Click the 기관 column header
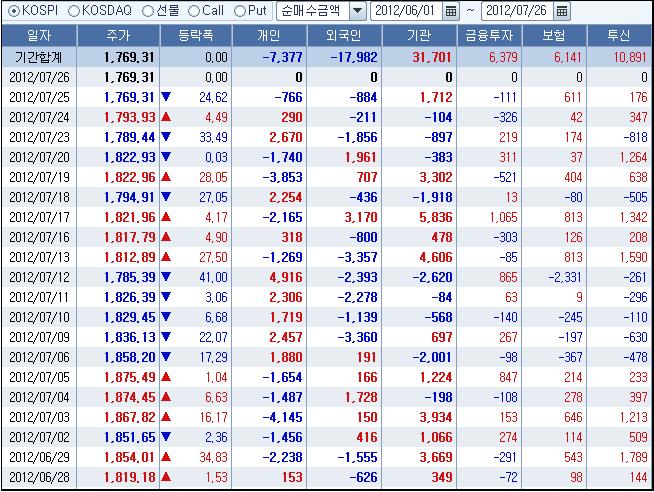 tap(419, 35)
